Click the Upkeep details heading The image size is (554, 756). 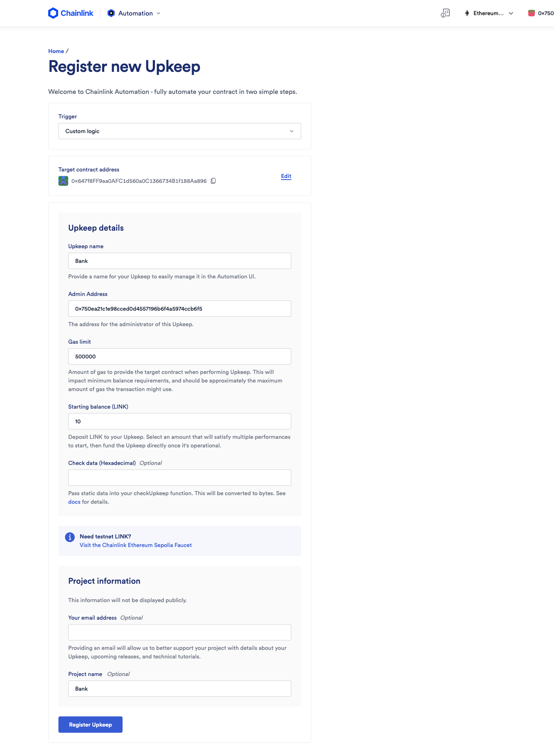tap(96, 228)
